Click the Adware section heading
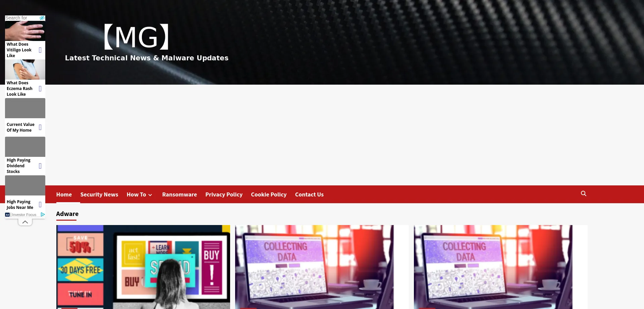 (x=67, y=214)
